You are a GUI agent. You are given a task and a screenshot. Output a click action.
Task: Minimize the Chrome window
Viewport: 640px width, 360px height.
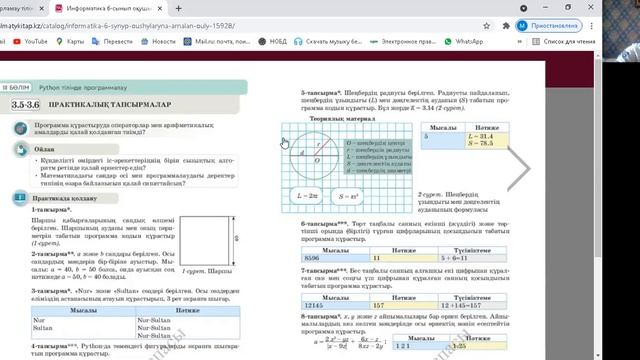[546, 7]
